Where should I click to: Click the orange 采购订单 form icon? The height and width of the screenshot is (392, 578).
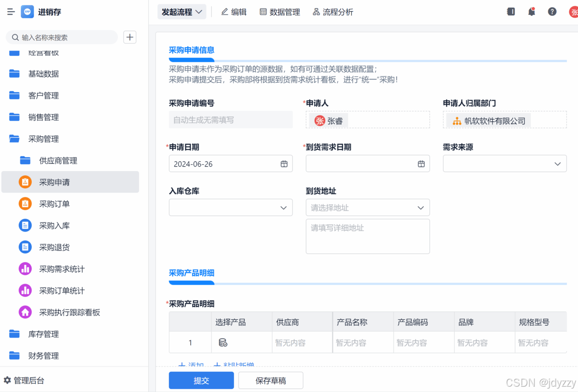point(25,204)
